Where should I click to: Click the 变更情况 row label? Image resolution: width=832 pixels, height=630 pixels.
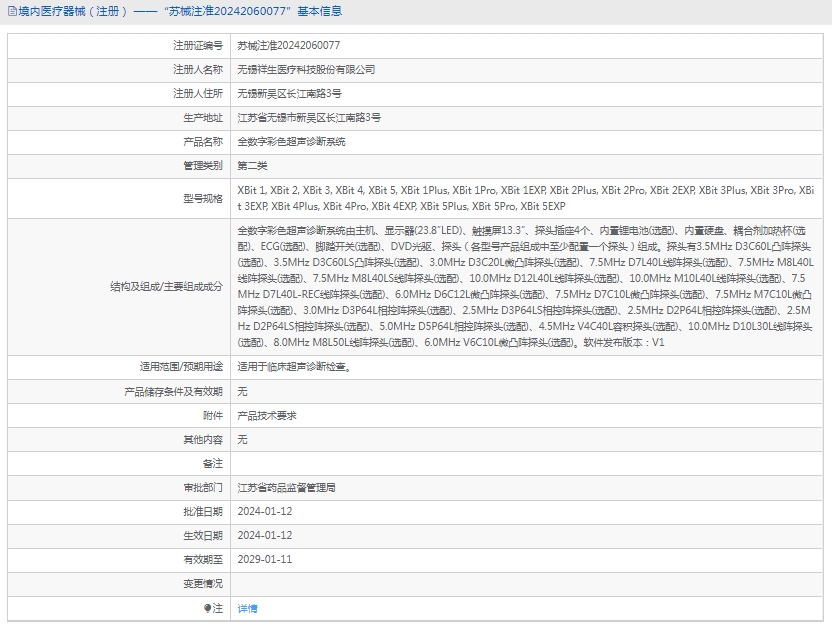[x=203, y=584]
